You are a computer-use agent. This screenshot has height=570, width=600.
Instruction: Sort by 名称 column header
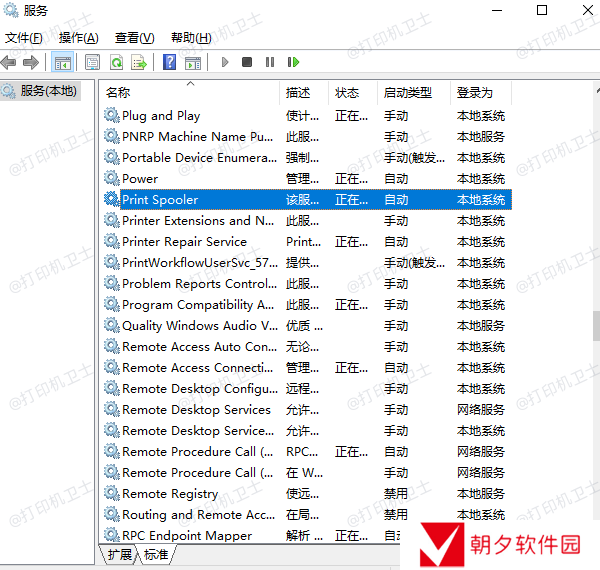point(190,92)
